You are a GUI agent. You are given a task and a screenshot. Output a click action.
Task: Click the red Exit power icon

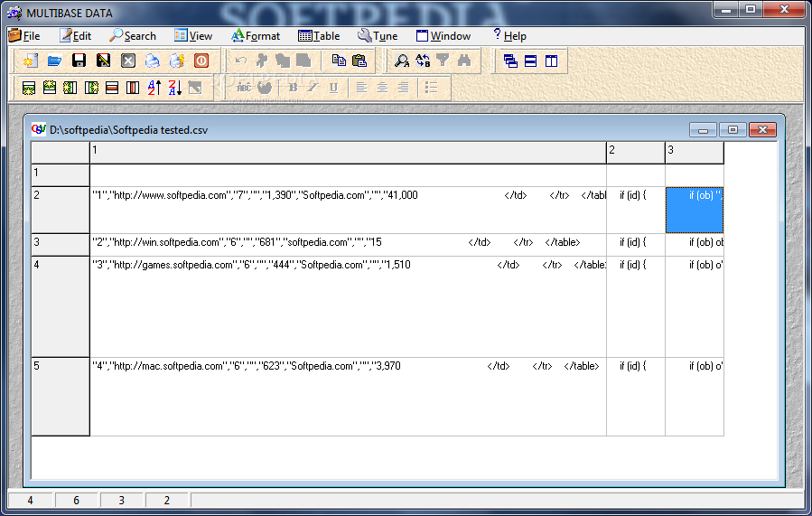pyautogui.click(x=201, y=61)
